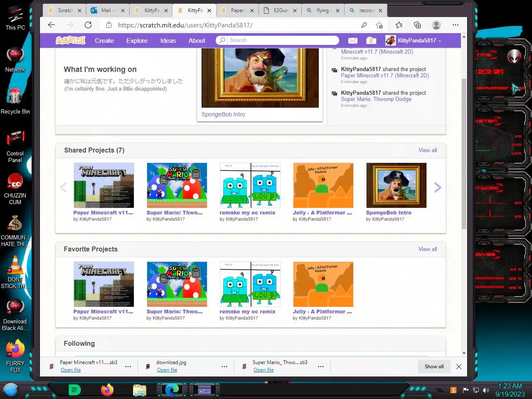Open the green app icon on taskbar

[x=75, y=390]
